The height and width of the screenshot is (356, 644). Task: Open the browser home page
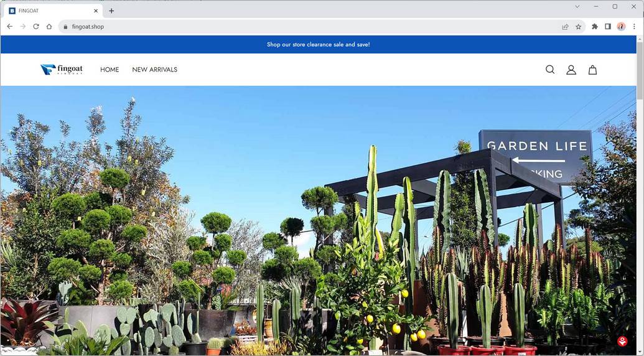point(49,26)
